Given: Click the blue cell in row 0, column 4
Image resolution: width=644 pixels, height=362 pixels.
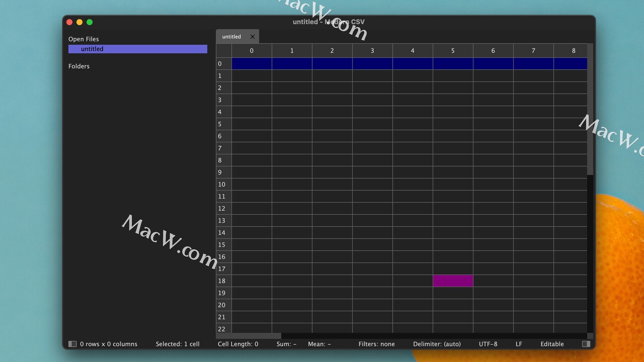Looking at the screenshot, I should (413, 64).
